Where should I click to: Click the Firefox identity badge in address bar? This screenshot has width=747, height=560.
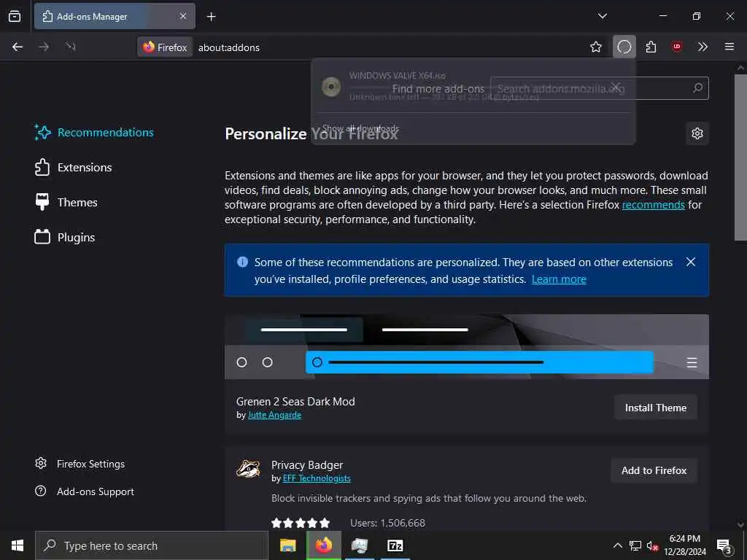(x=166, y=47)
